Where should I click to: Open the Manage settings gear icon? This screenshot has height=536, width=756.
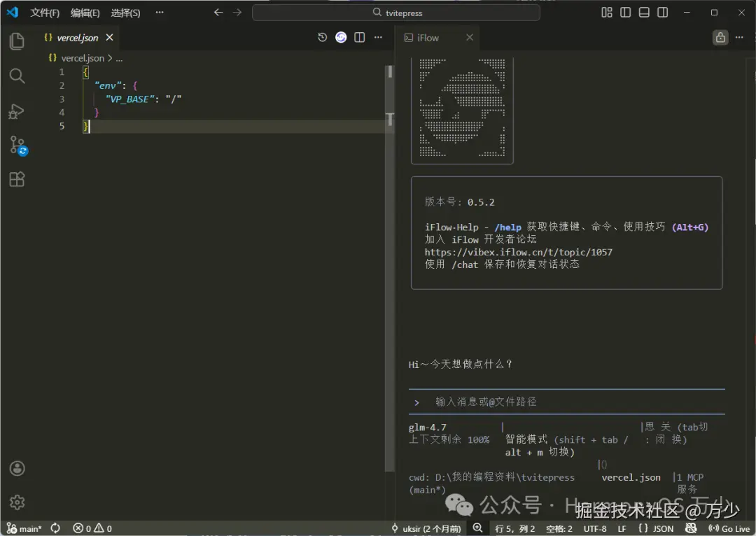[17, 502]
